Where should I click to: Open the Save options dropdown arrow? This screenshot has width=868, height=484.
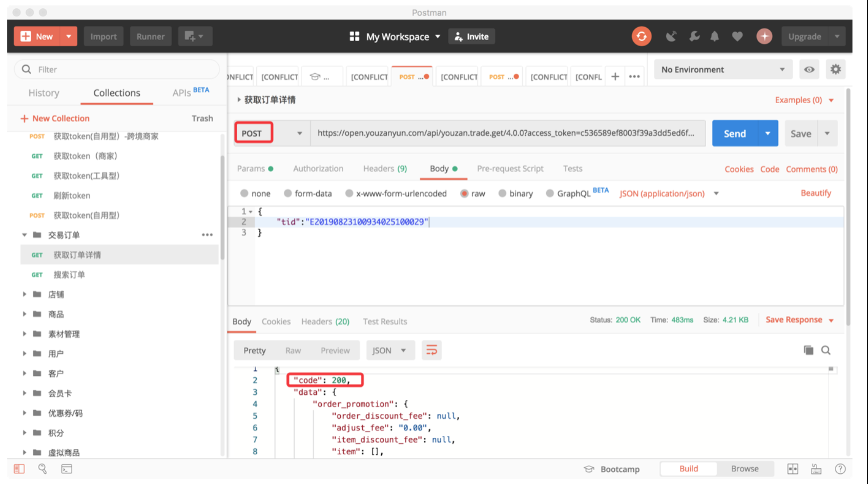[827, 133]
